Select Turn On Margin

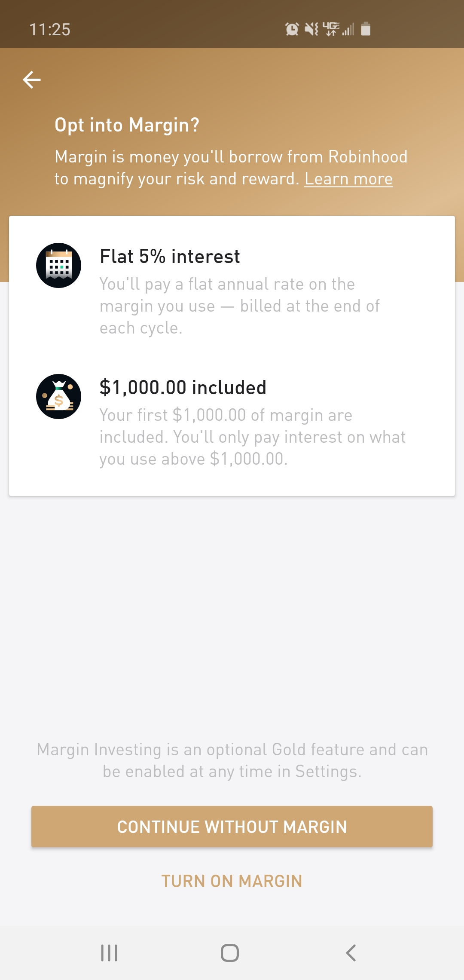232,881
